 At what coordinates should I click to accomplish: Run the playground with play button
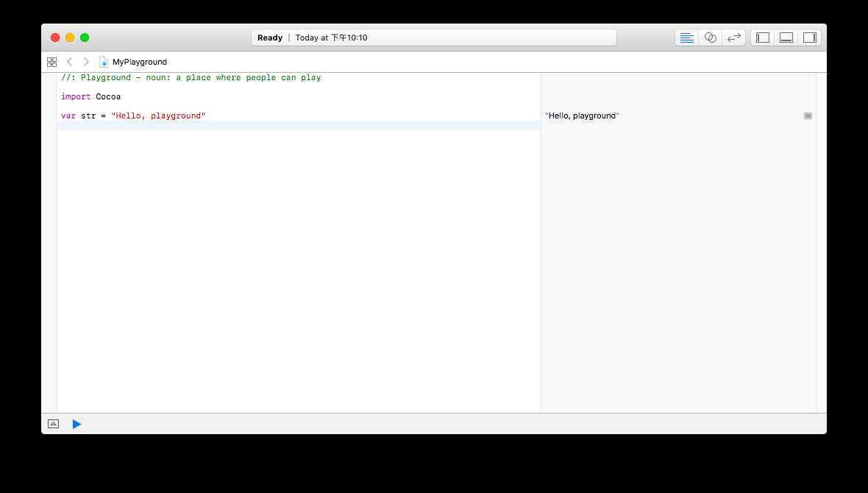pyautogui.click(x=77, y=425)
